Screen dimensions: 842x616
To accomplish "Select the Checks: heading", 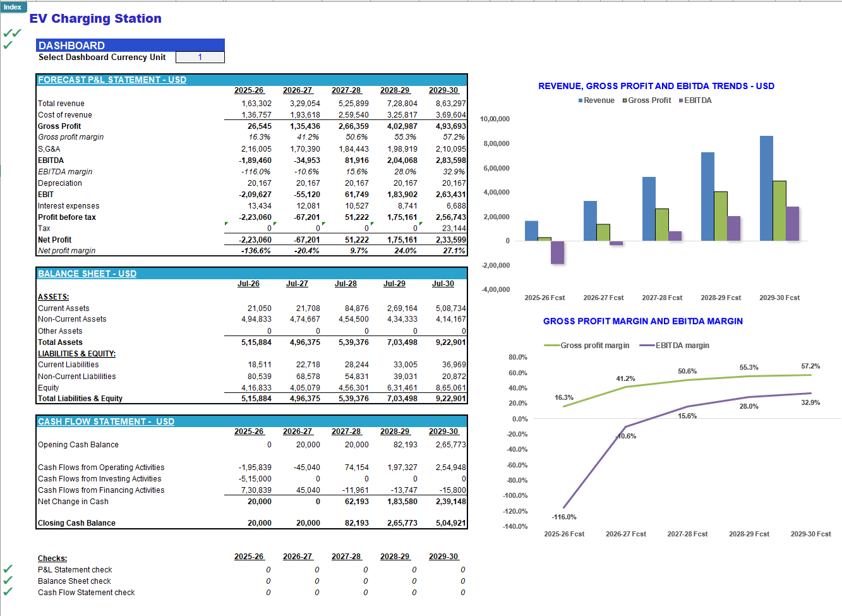I will point(52,559).
